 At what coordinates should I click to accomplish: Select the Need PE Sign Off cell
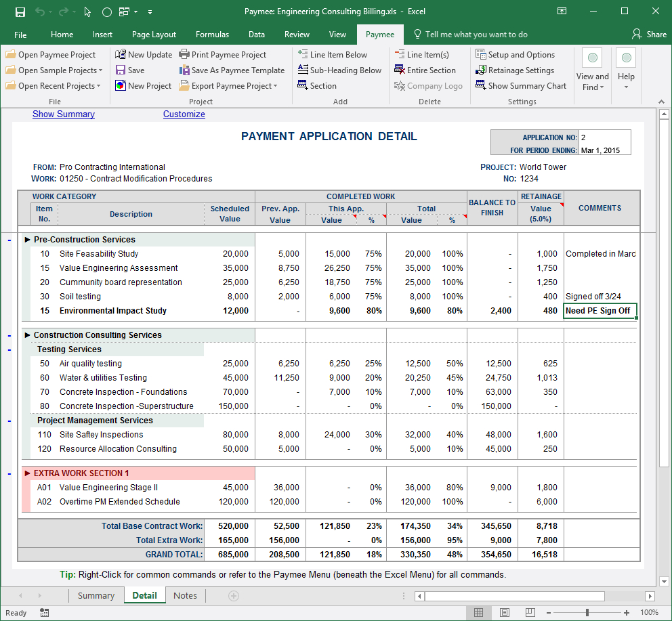(x=600, y=311)
